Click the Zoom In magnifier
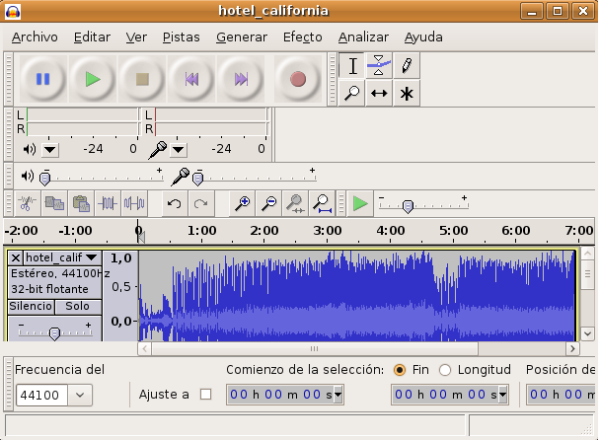The width and height of the screenshot is (600, 440). (x=242, y=204)
